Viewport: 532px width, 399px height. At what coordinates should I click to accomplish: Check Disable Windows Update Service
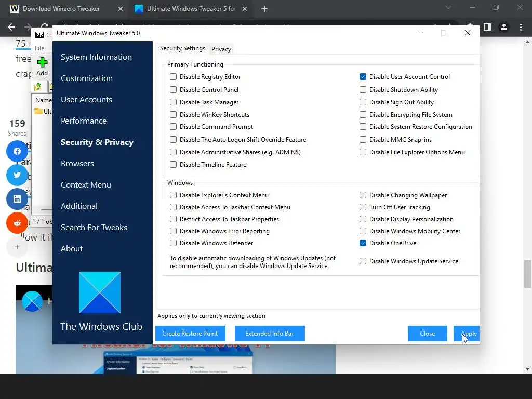pyautogui.click(x=363, y=261)
